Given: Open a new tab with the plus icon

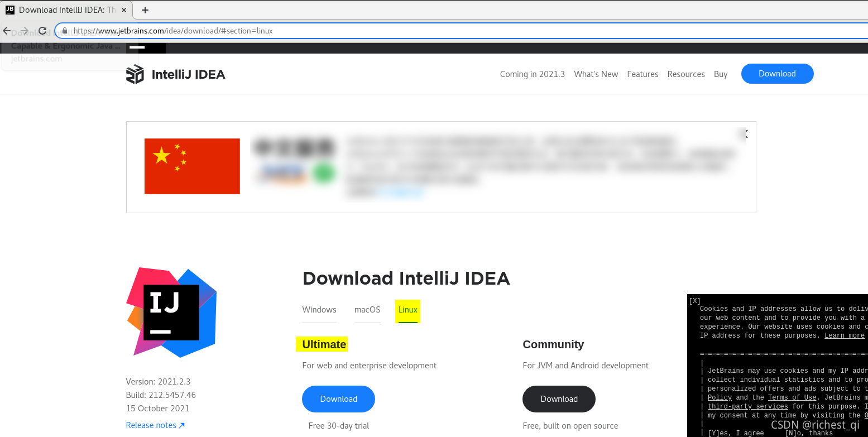Looking at the screenshot, I should 145,10.
